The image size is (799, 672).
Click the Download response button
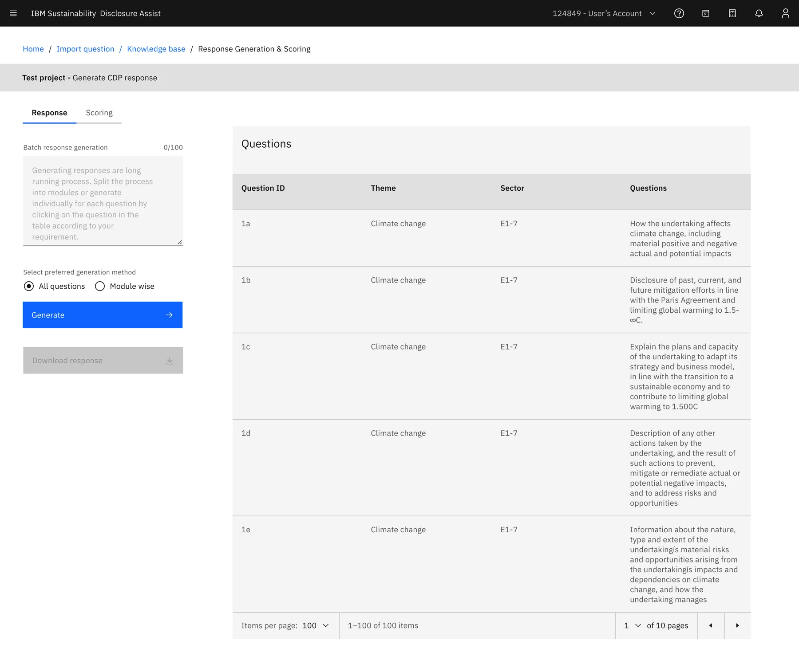pyautogui.click(x=103, y=360)
